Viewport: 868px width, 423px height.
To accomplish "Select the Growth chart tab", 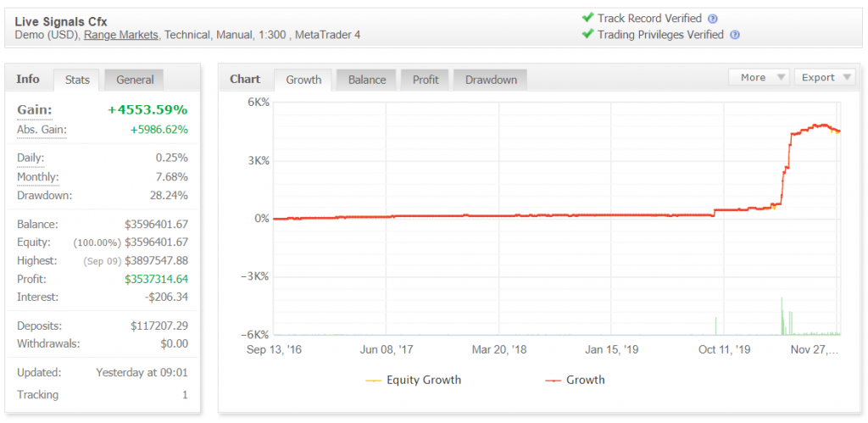I will click(x=303, y=80).
